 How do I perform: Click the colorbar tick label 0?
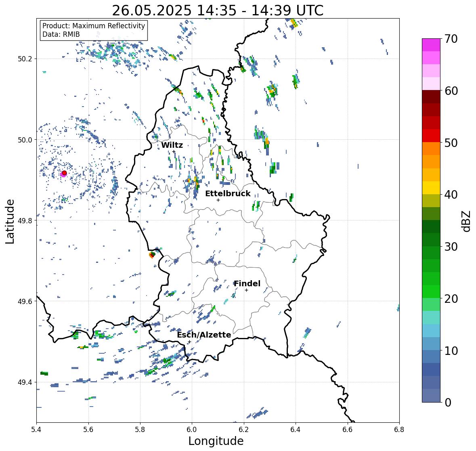(448, 403)
